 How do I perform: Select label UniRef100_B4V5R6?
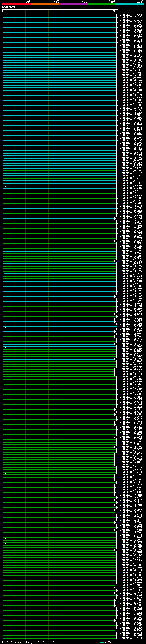tap(131, 321)
